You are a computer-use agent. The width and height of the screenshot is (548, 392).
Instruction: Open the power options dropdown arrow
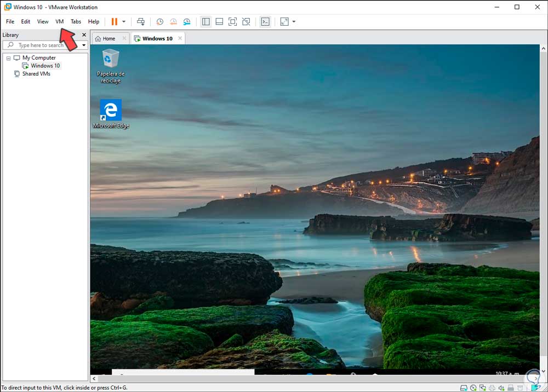pos(124,22)
